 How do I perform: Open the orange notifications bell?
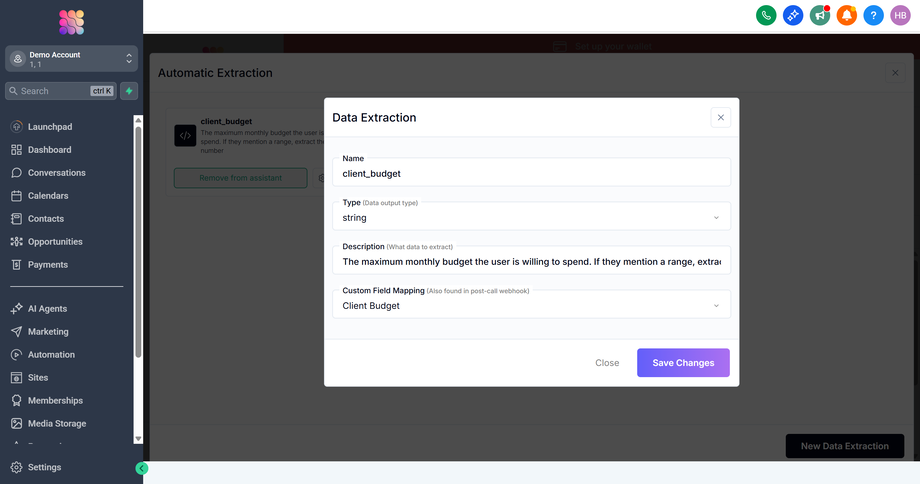tap(847, 15)
